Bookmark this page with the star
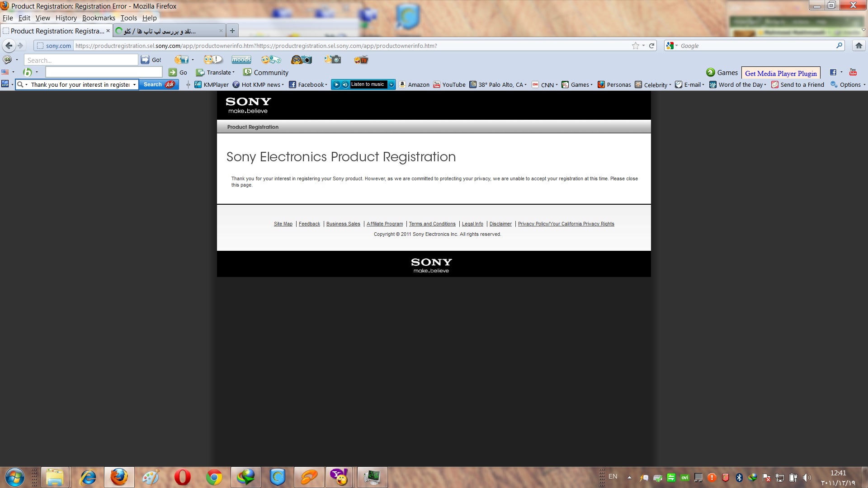The width and height of the screenshot is (868, 488). click(636, 46)
